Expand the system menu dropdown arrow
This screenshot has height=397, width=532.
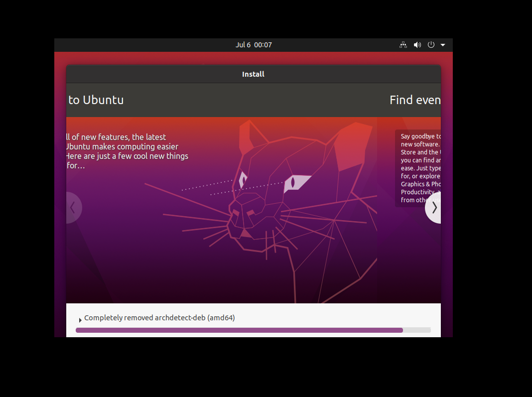(443, 45)
